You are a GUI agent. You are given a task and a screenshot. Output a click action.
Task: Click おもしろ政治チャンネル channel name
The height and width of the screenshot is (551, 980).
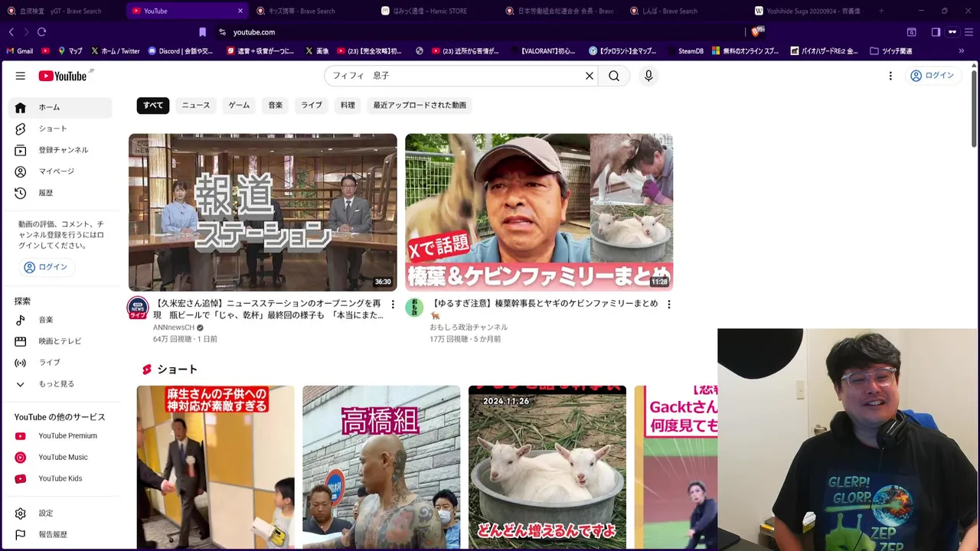469,328
